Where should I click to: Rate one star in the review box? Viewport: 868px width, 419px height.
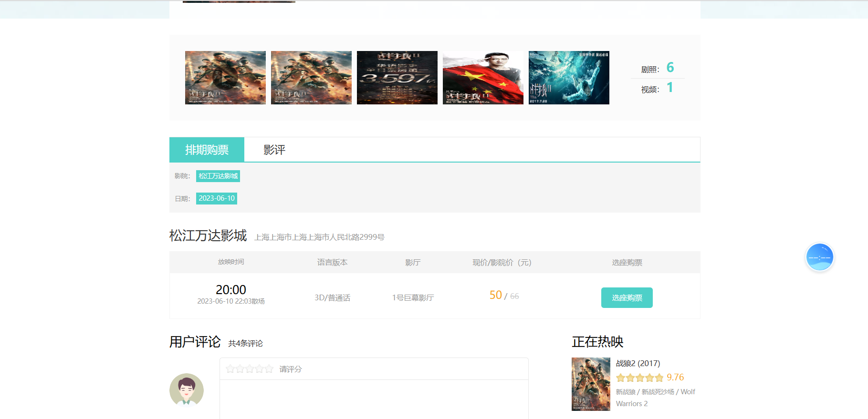(230, 369)
